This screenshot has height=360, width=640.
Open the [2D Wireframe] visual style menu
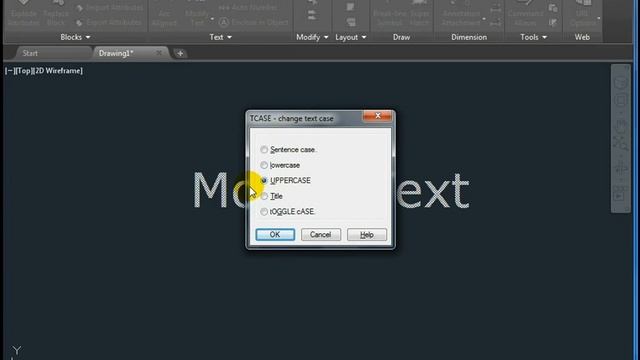click(58, 71)
